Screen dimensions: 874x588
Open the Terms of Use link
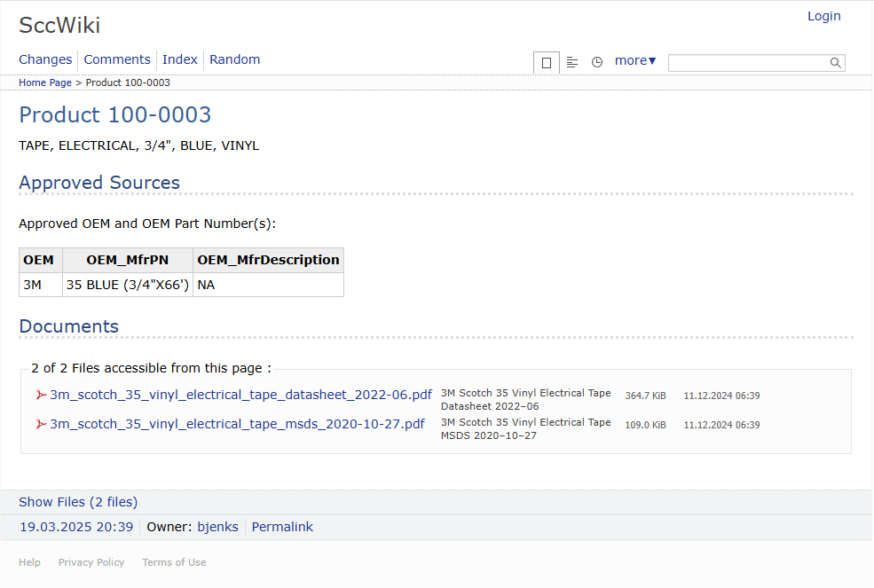[x=174, y=562]
